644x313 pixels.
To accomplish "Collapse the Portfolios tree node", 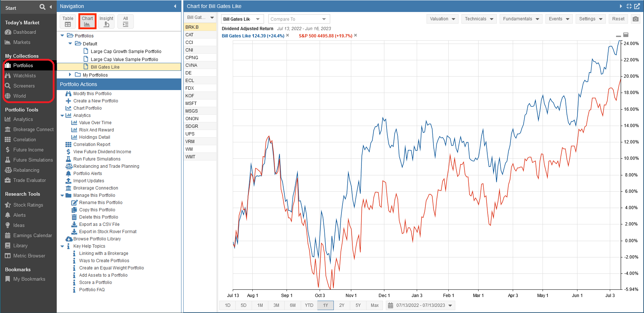I will [x=62, y=36].
